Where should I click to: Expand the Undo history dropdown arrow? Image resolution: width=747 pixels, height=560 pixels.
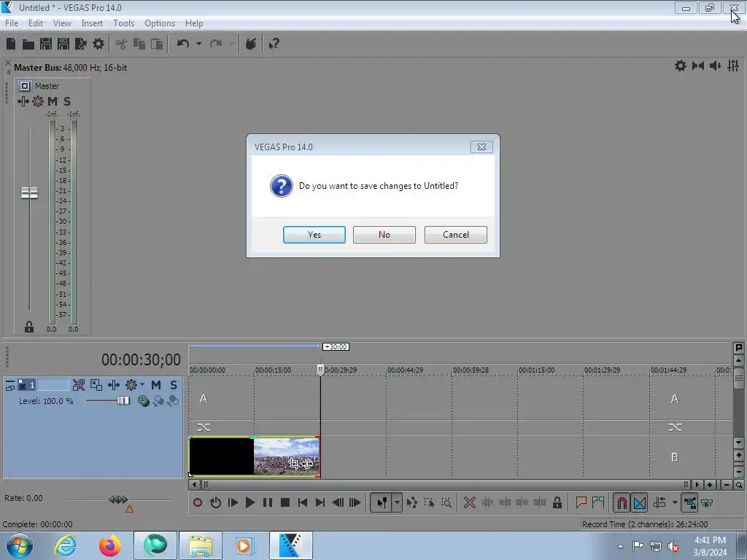pyautogui.click(x=198, y=44)
